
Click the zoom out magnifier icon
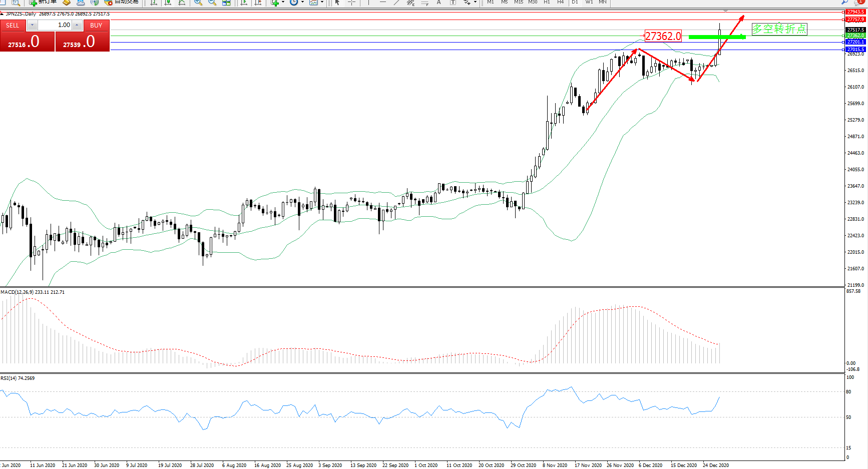click(212, 3)
